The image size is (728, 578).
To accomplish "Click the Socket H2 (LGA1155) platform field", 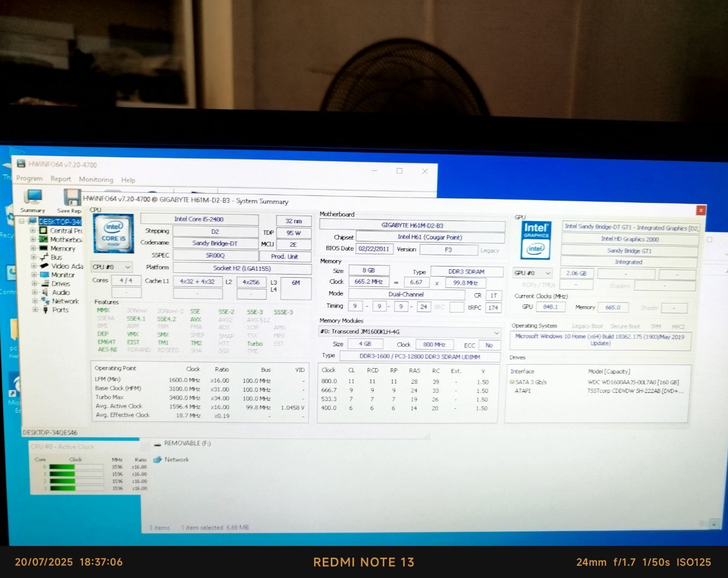I will [x=242, y=269].
